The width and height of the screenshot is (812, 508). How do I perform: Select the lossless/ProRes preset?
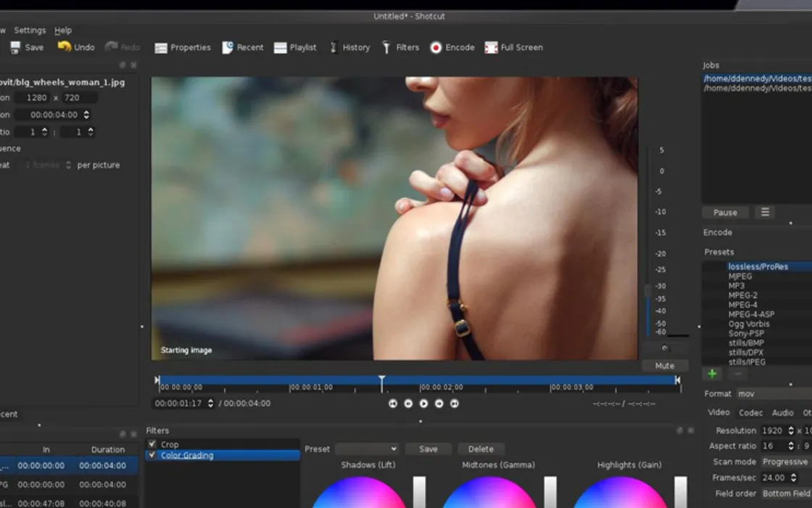[758, 266]
